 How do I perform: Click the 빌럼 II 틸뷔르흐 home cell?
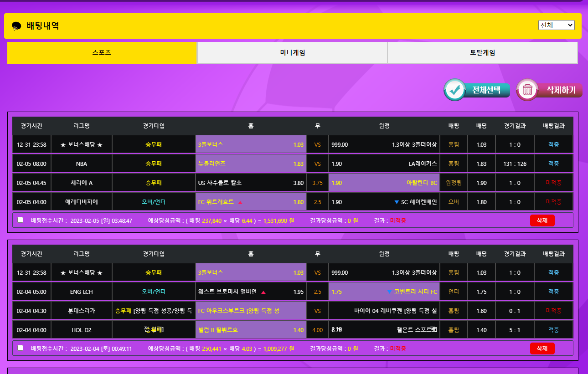[x=251, y=330]
